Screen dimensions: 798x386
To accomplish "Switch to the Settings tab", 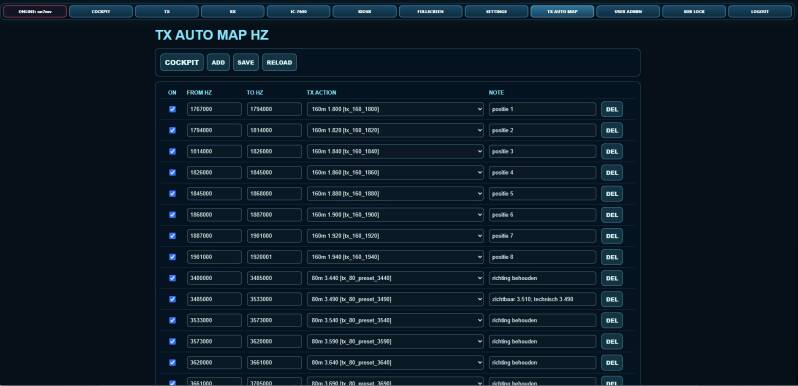I will point(496,12).
